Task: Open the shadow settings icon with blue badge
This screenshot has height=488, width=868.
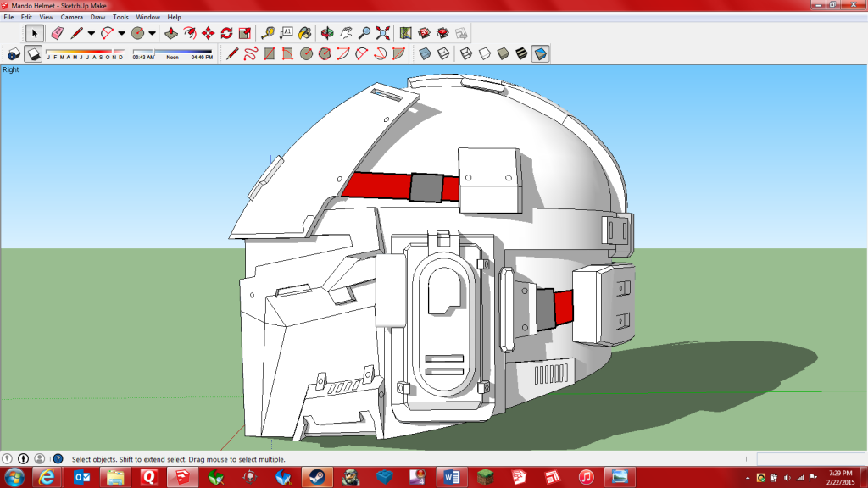Action: 14,53
